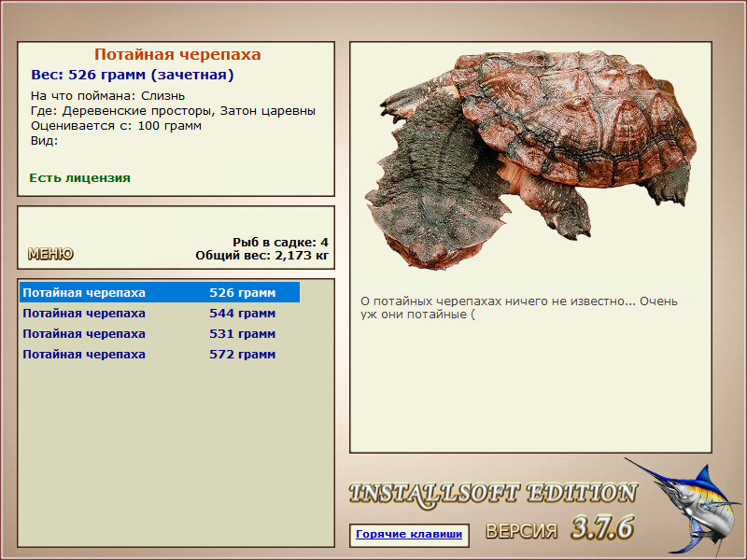Click the ВЕРСИЯ label

[521, 531]
